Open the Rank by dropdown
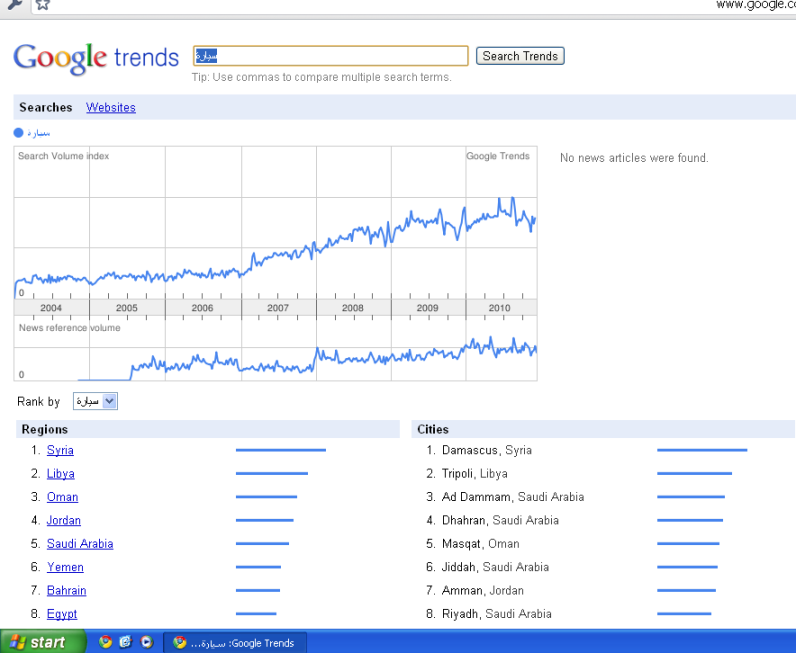The width and height of the screenshot is (796, 653). pos(95,401)
